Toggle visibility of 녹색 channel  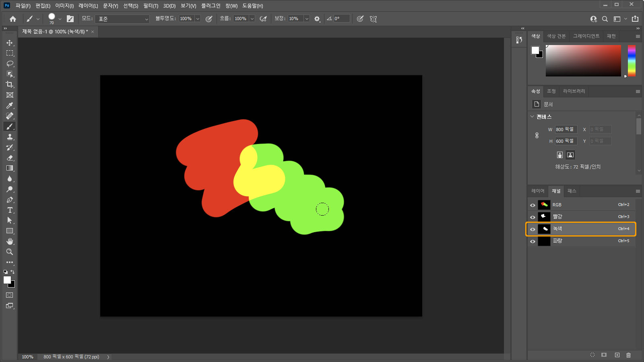(x=533, y=229)
